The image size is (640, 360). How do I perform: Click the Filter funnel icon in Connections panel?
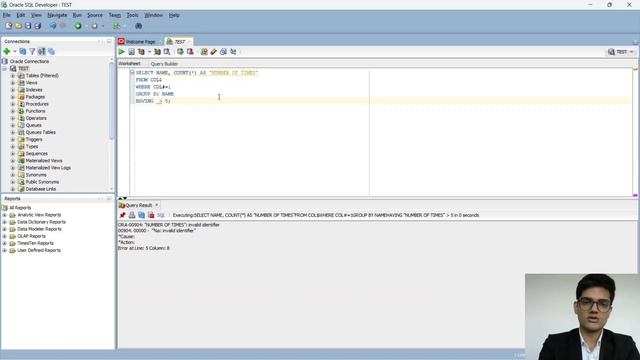pyautogui.click(x=32, y=51)
